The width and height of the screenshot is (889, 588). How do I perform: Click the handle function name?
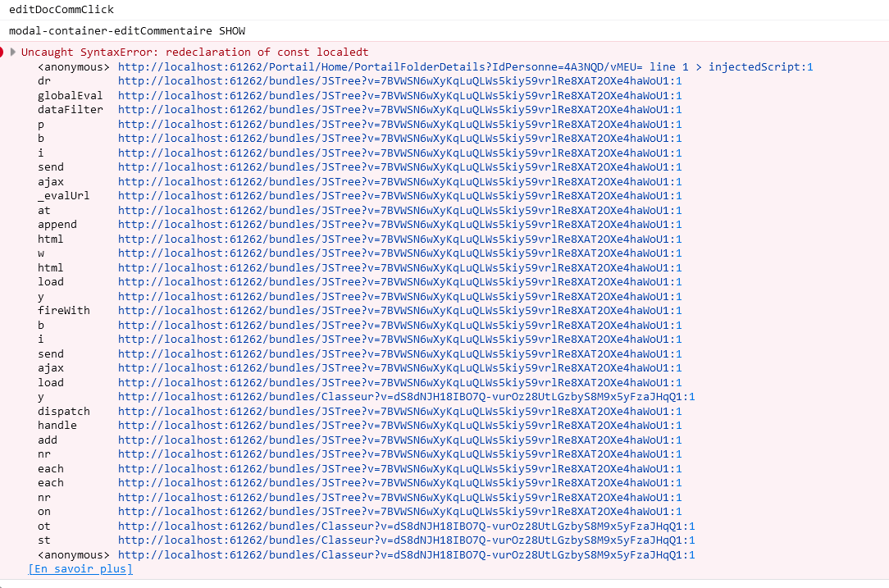57,426
